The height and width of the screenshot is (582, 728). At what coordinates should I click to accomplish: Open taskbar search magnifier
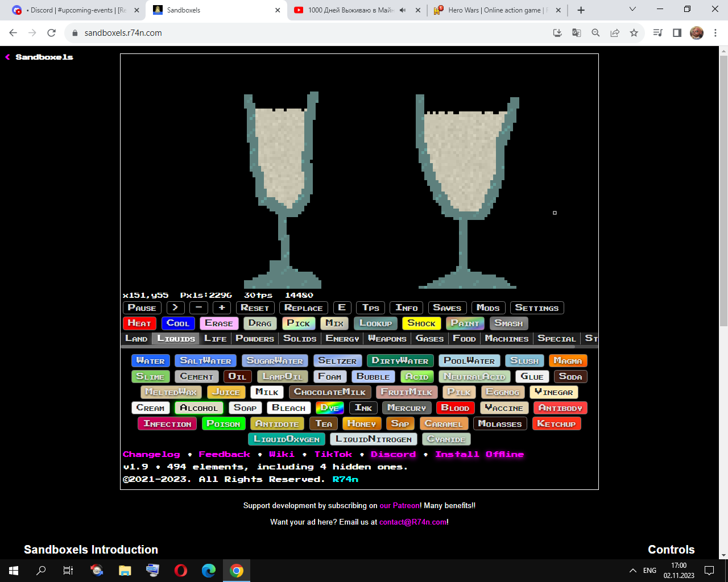click(41, 571)
